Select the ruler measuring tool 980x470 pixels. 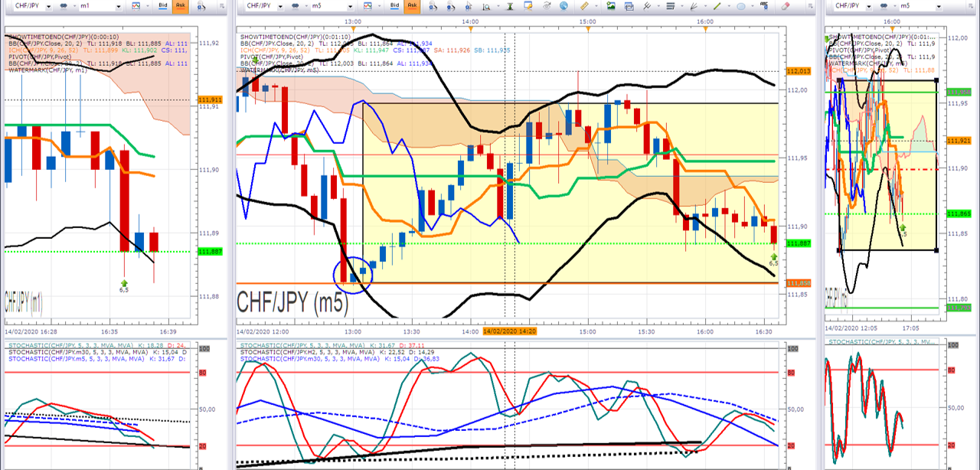(x=584, y=5)
